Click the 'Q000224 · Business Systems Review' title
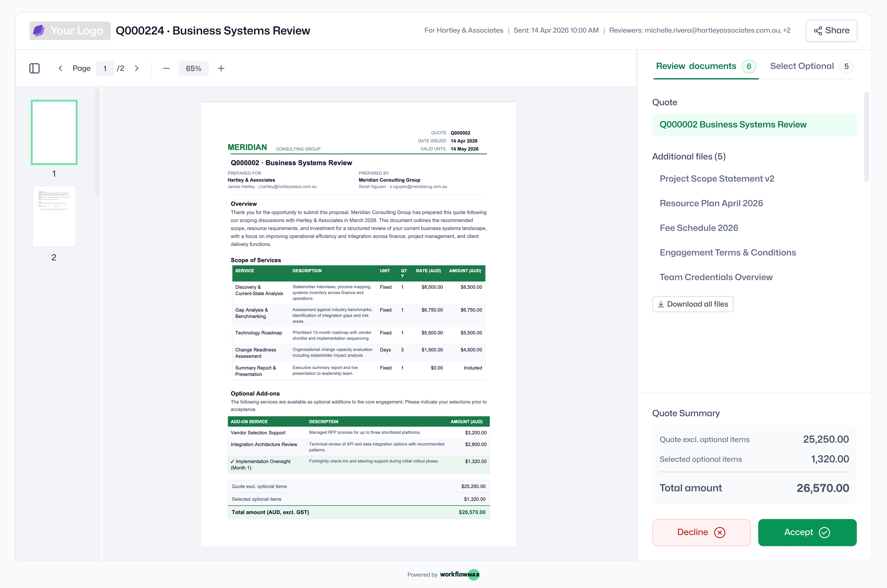Viewport: 887px width, 588px height. point(213,31)
